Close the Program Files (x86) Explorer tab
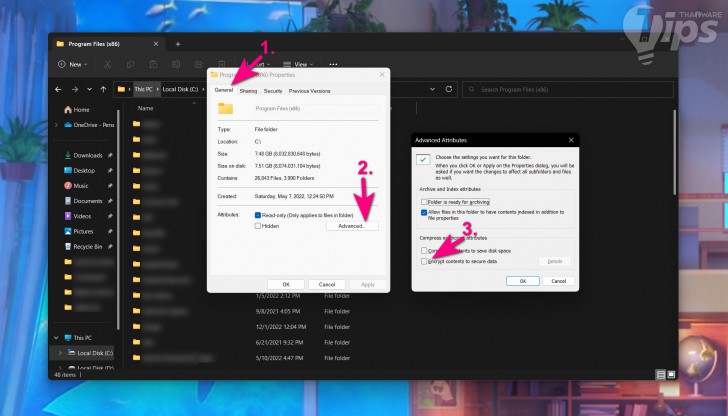The image size is (728, 416). tap(156, 44)
